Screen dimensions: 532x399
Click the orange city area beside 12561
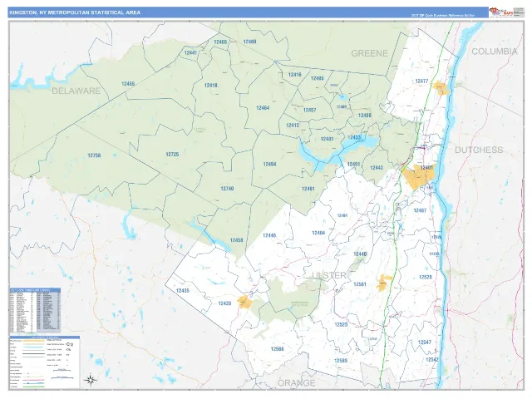pyautogui.click(x=383, y=283)
